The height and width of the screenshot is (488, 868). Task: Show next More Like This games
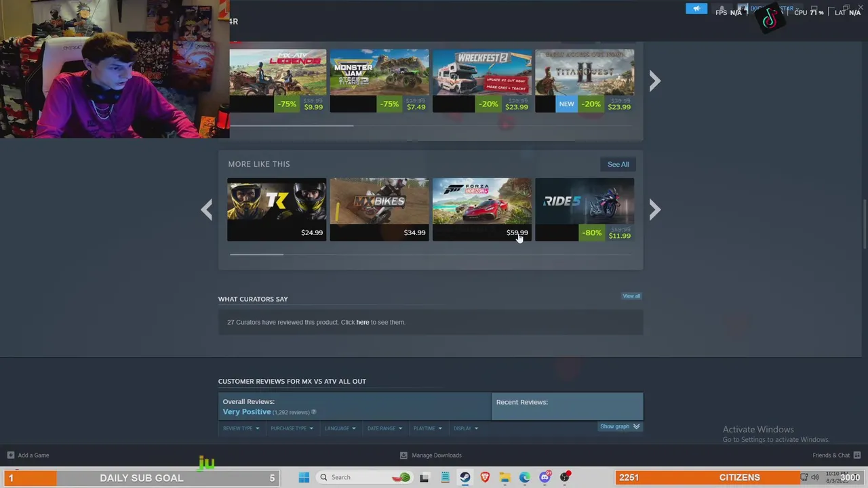(654, 209)
